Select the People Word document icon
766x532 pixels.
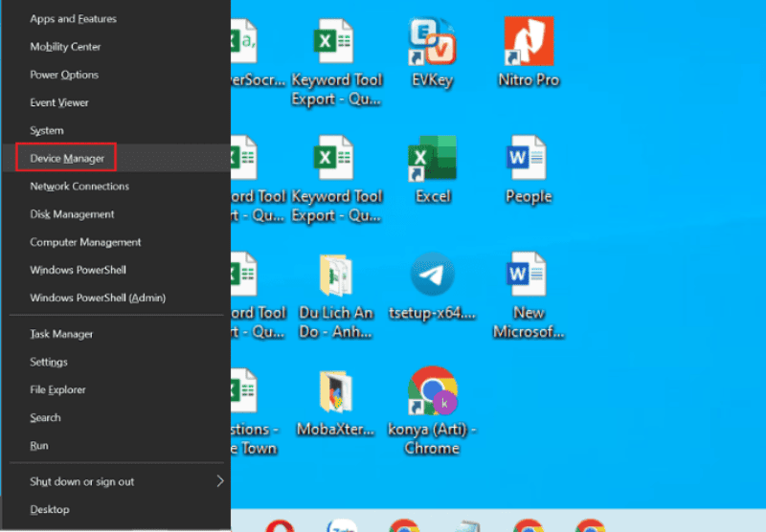click(x=529, y=159)
